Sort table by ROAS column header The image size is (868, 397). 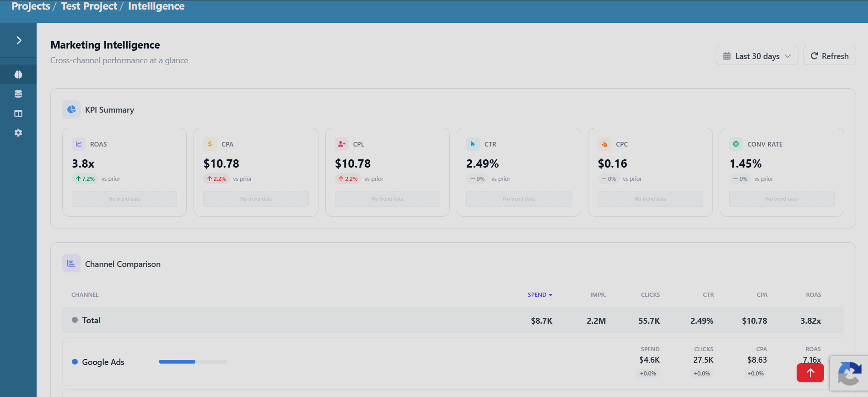[814, 295]
